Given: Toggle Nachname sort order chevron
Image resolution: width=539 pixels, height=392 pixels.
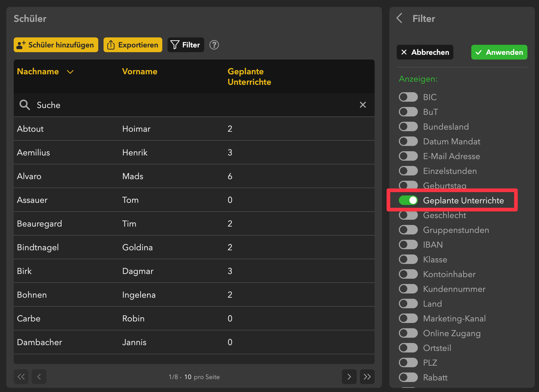Looking at the screenshot, I should click(x=70, y=72).
